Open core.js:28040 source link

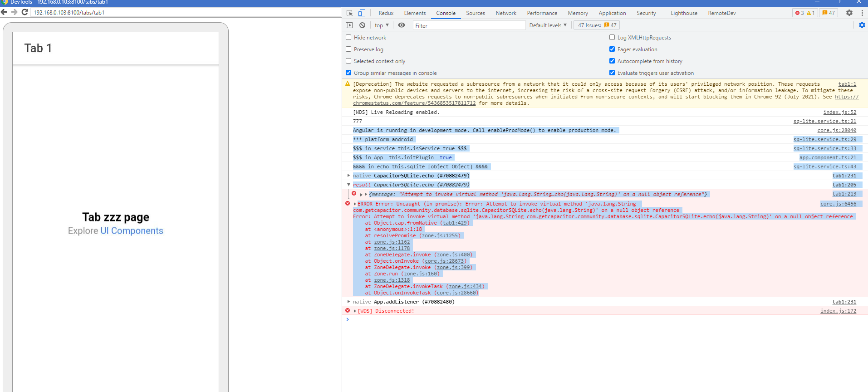(x=837, y=130)
